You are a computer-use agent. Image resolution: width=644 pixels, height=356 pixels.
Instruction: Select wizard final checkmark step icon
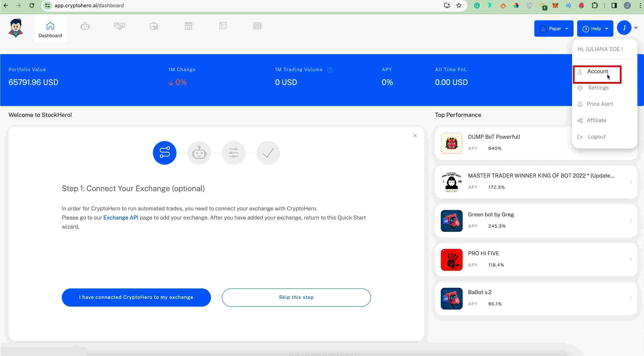[x=268, y=153]
